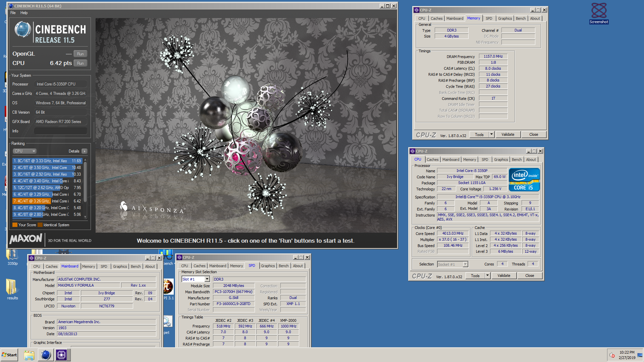The height and width of the screenshot is (362, 644).
Task: Open the File menu in Cinebench
Action: [13, 13]
